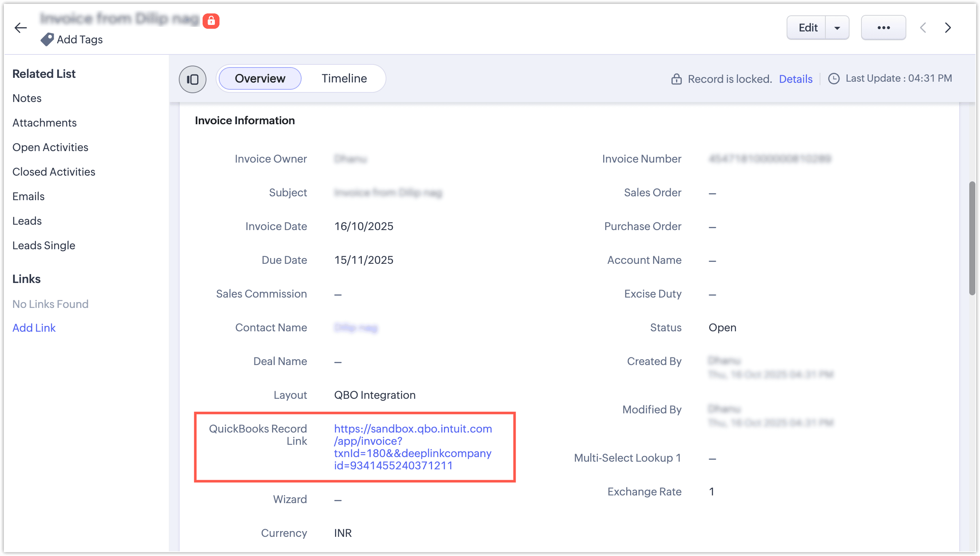Click the Currency value INR
Viewport: 980px width, 556px height.
[x=343, y=533]
